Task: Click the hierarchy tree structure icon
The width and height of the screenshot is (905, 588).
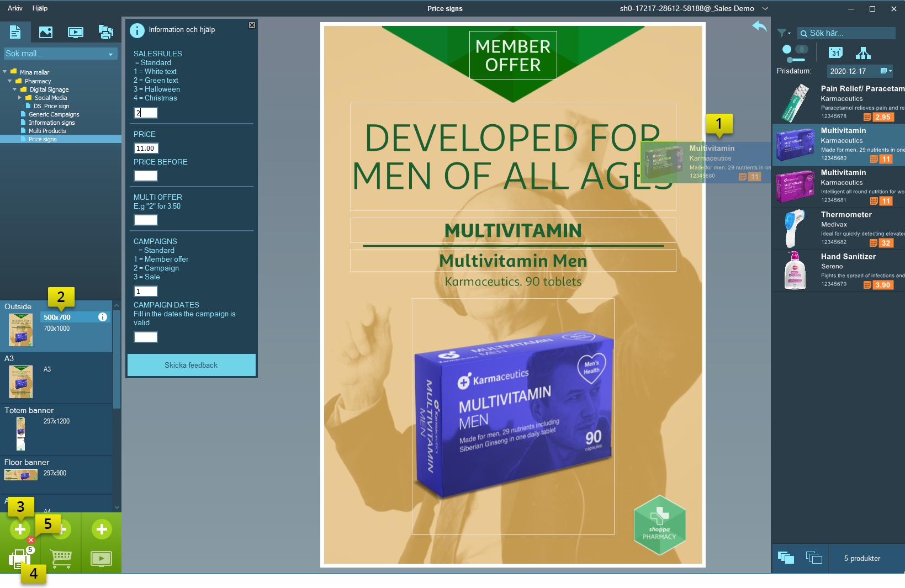Action: tap(862, 53)
